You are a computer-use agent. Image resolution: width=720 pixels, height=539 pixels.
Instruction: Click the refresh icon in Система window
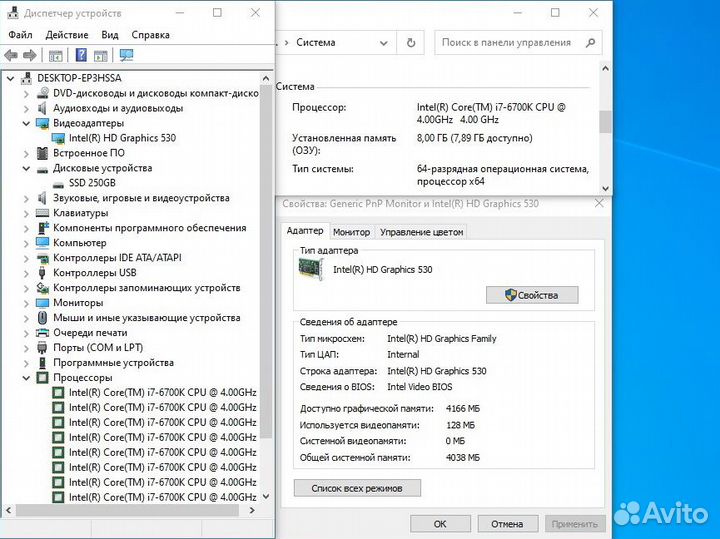pyautogui.click(x=411, y=43)
